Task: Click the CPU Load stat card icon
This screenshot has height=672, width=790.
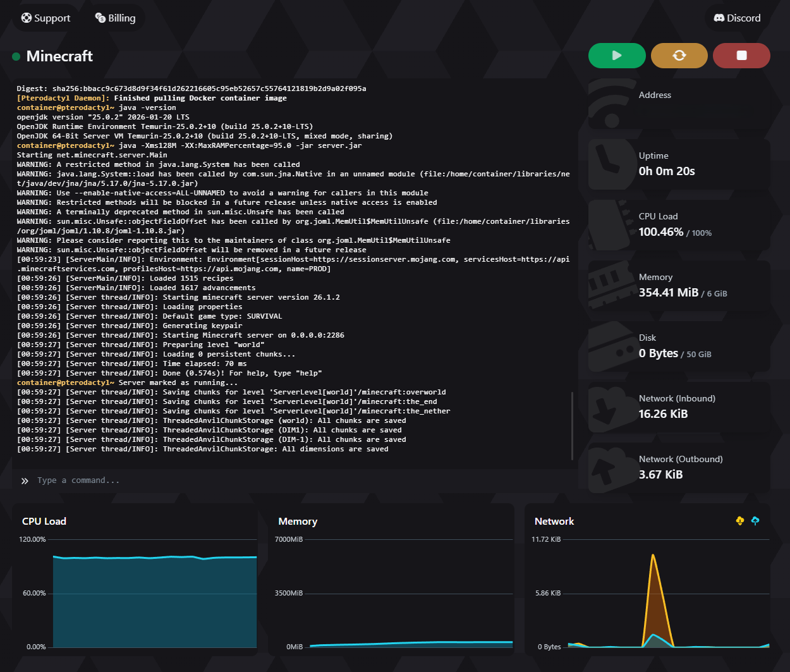Action: [608, 224]
